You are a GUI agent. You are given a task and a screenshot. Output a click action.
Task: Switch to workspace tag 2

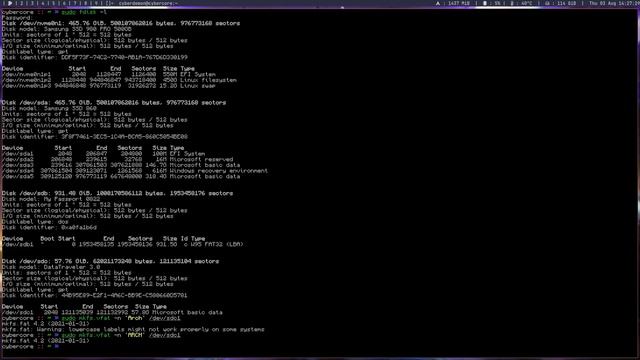tap(22, 3)
